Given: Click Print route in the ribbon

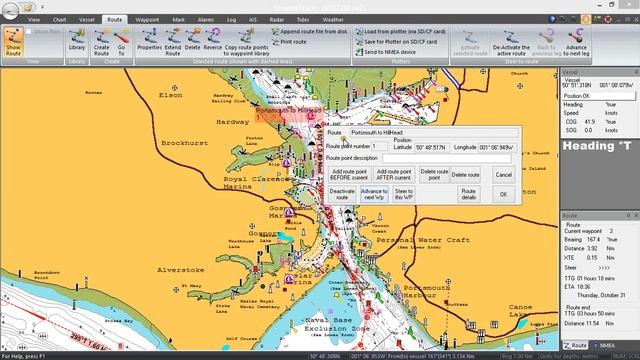Looking at the screenshot, I should coord(289,42).
